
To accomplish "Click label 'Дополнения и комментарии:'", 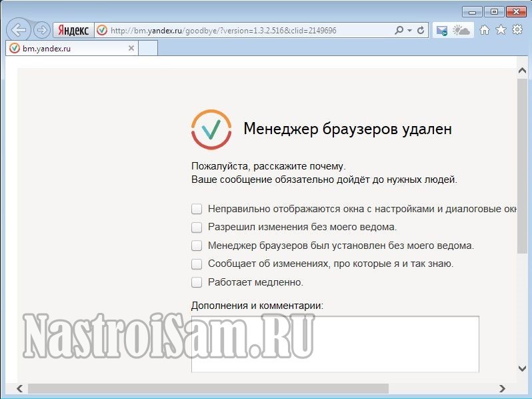I will tap(257, 306).
